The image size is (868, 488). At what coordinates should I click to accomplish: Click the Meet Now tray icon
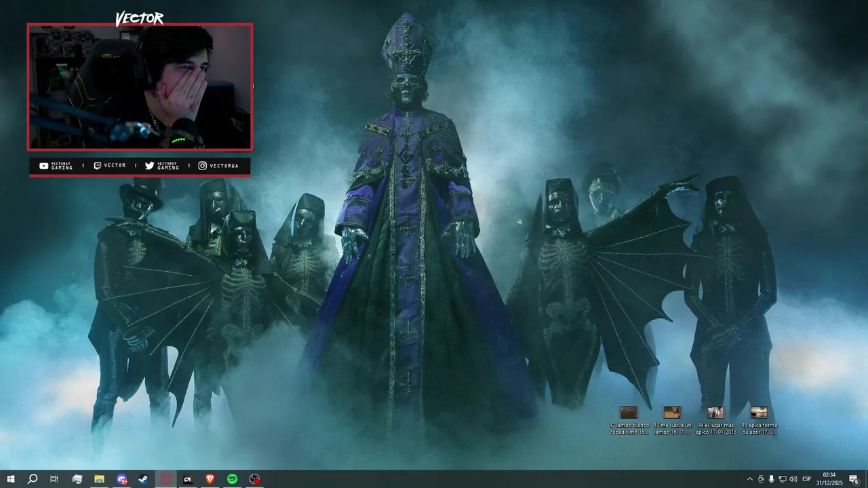point(760,479)
